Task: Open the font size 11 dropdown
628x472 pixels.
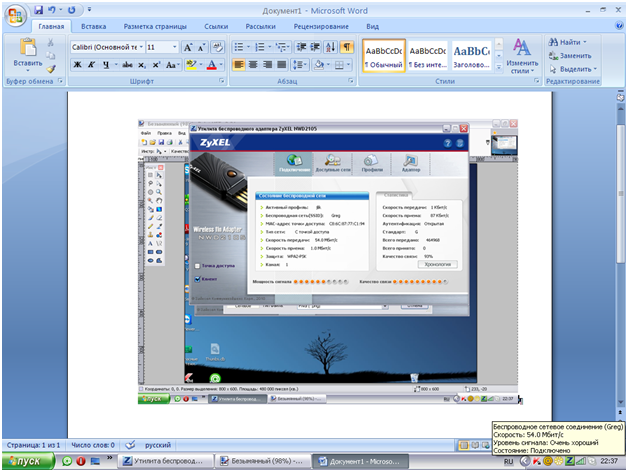Action: click(175, 48)
